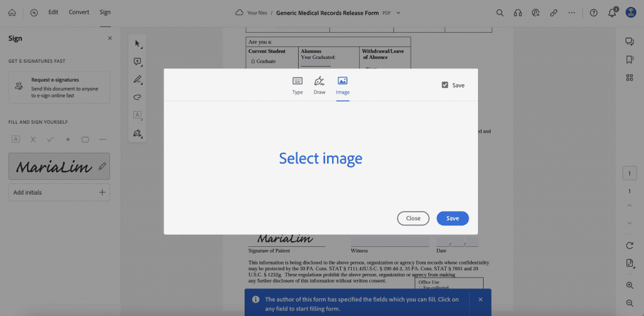Click the zoom in magnifier icon
This screenshot has height=316, width=644.
(x=629, y=285)
